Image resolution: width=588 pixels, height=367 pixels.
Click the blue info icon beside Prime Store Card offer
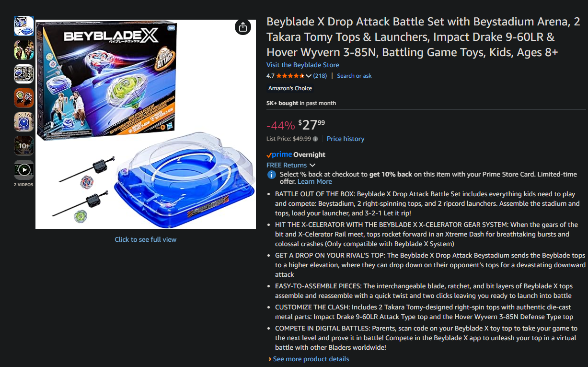coord(271,175)
